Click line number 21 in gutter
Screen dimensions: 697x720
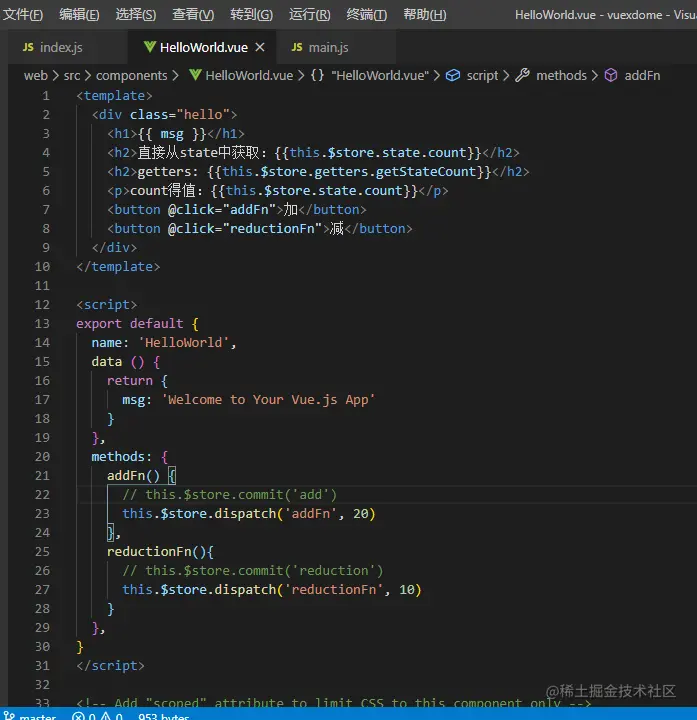(x=42, y=476)
